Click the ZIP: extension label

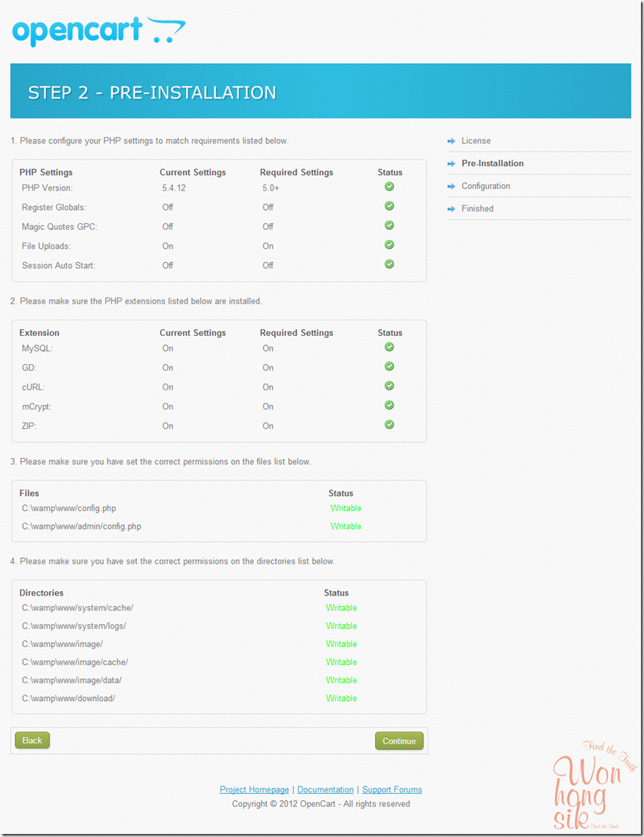click(28, 426)
